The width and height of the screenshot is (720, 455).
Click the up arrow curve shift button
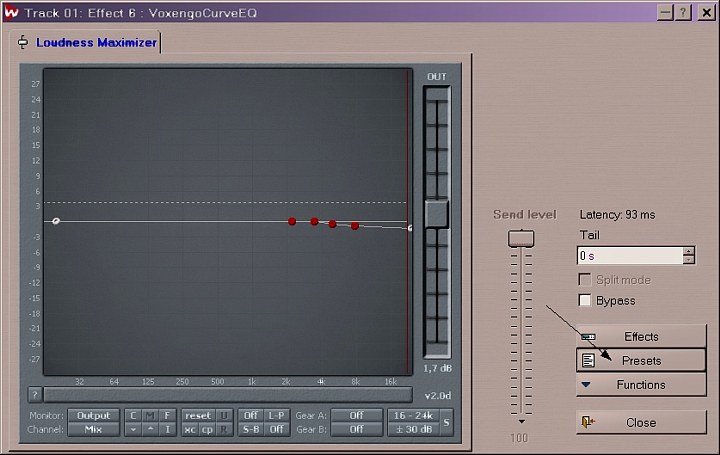point(150,429)
